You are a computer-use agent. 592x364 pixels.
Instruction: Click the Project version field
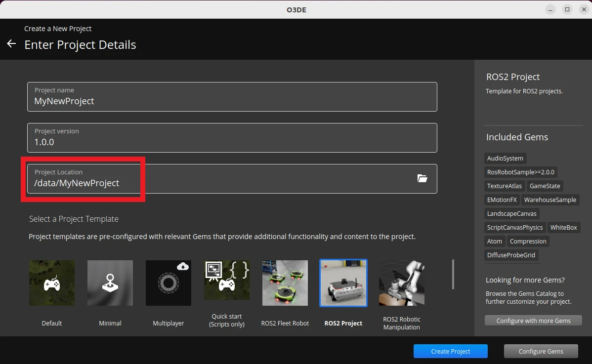[232, 142]
